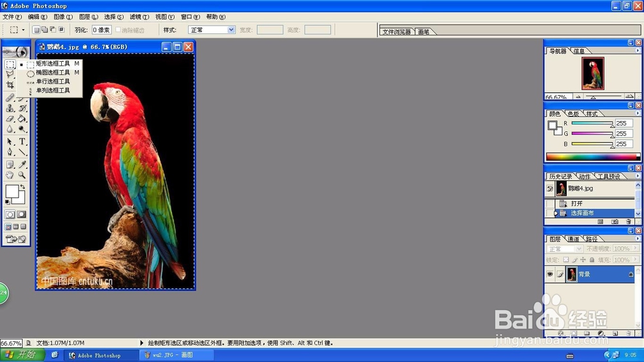Click the Jump to ImageReady button
This screenshot has width=644, height=362.
pyautogui.click(x=16, y=239)
